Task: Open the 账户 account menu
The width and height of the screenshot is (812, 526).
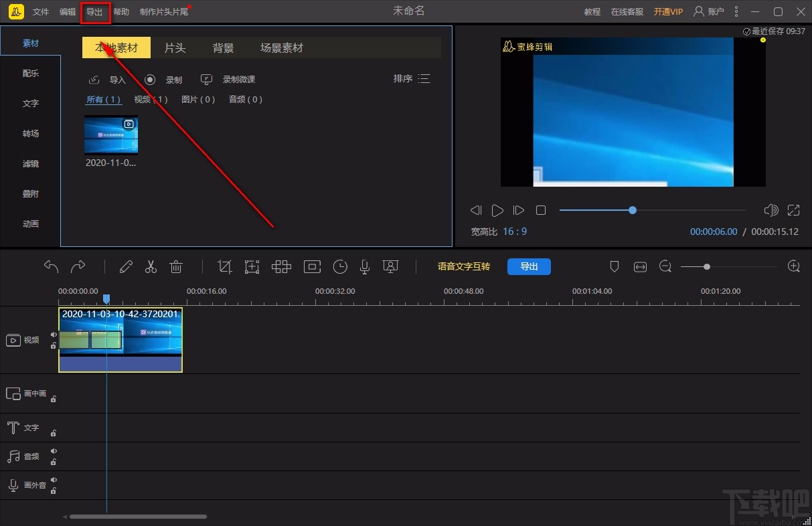Action: click(x=708, y=11)
